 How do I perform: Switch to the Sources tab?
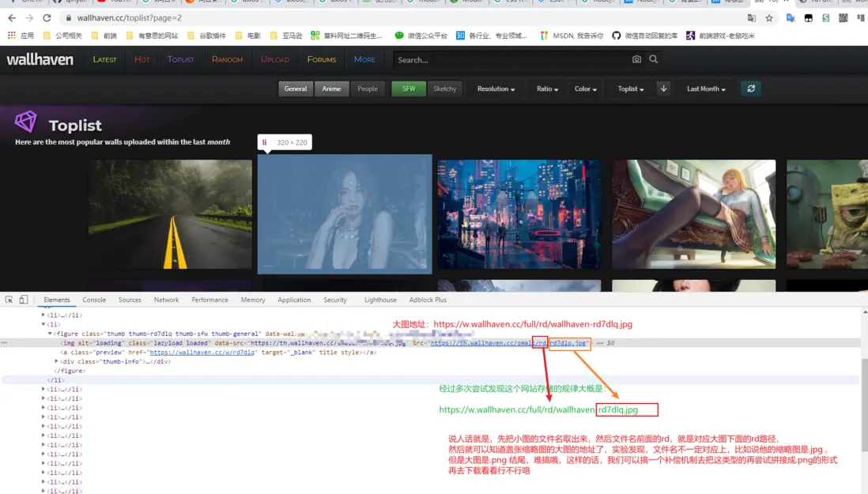coord(130,300)
